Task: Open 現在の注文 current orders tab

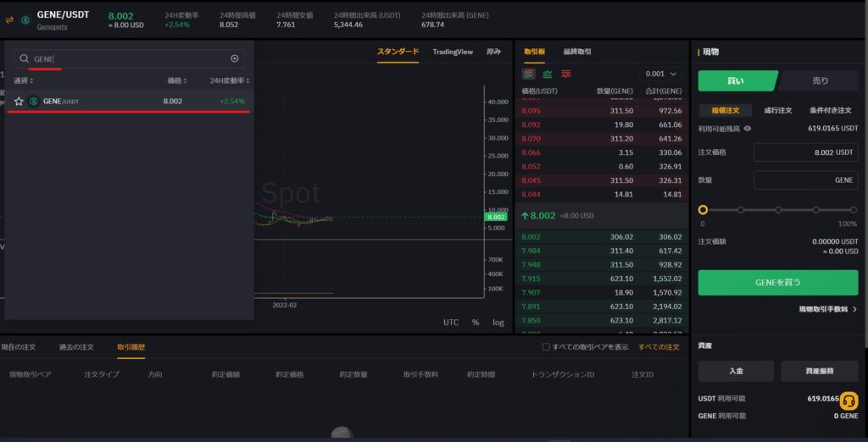Action: [x=19, y=347]
